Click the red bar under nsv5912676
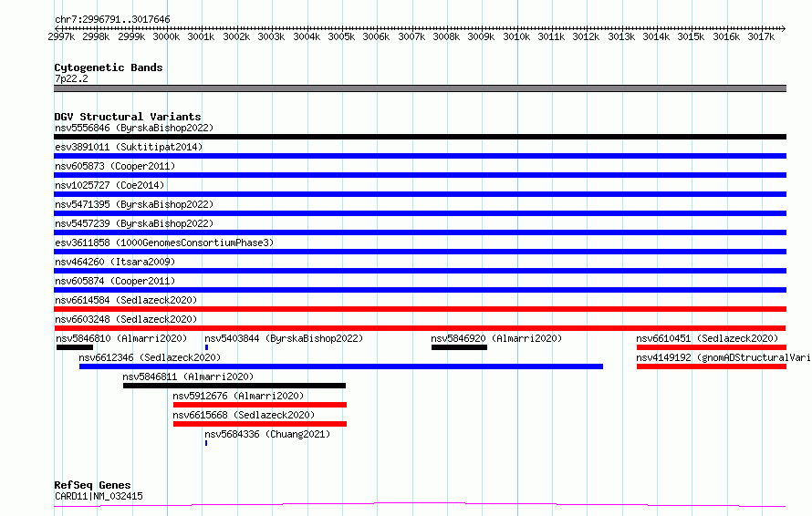The width and height of the screenshot is (812, 516). tap(260, 405)
